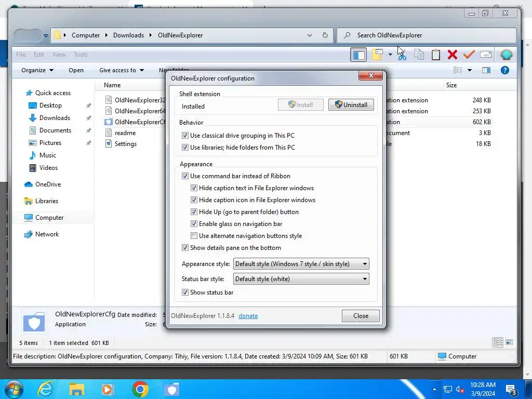
Task: Click the Close button in configuration dialog
Action: (x=361, y=316)
